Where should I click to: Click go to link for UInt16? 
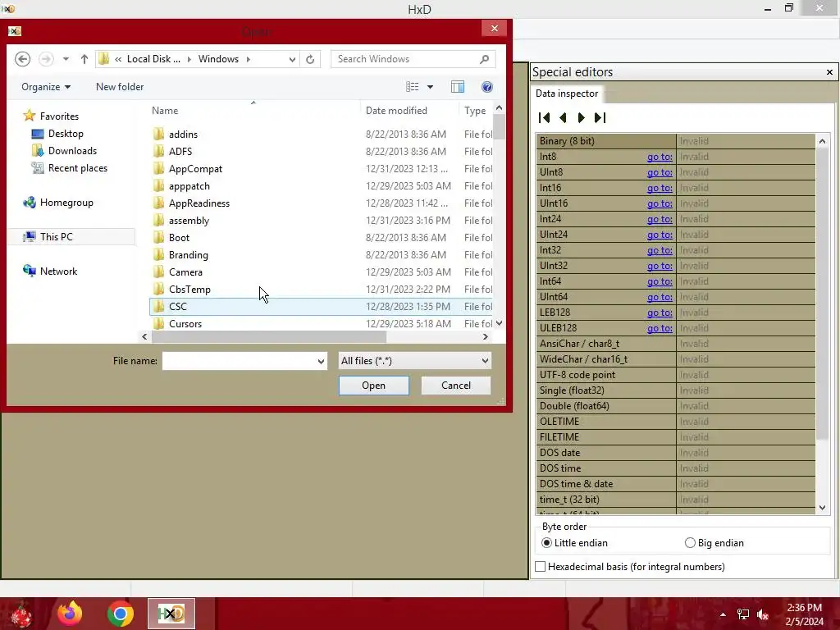tap(660, 203)
